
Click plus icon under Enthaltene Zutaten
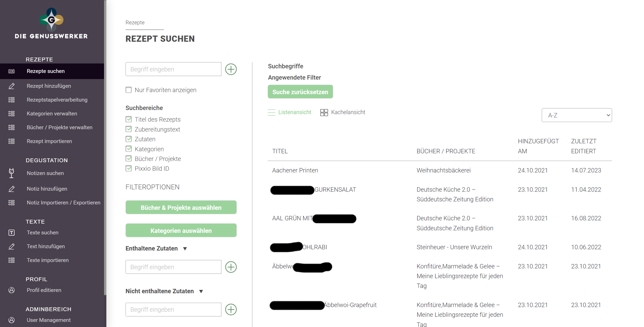pos(231,267)
